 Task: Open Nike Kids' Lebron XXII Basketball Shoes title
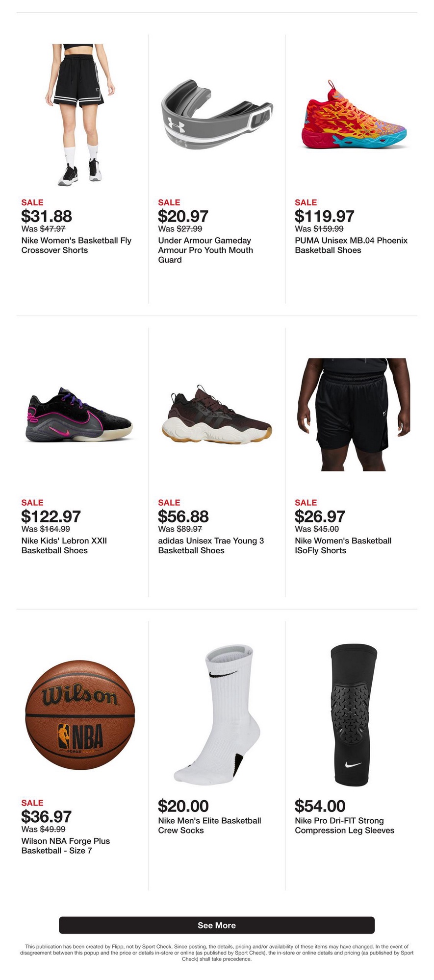(64, 545)
